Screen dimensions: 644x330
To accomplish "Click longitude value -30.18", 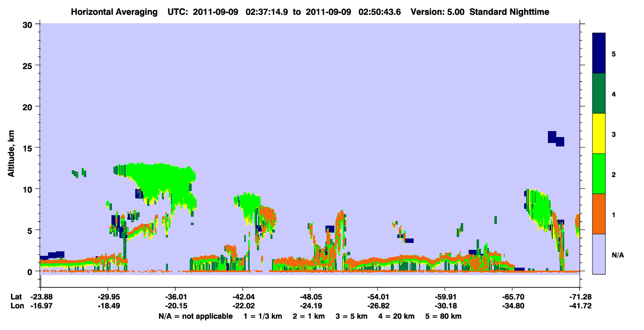I will 445,306.
